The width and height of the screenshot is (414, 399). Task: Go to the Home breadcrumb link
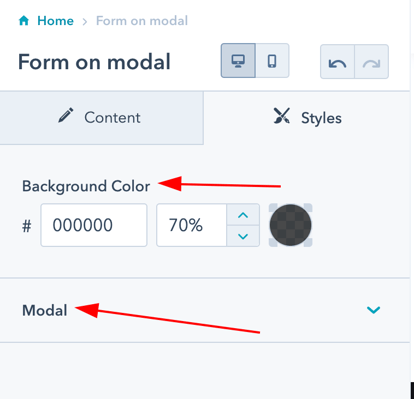tap(55, 21)
